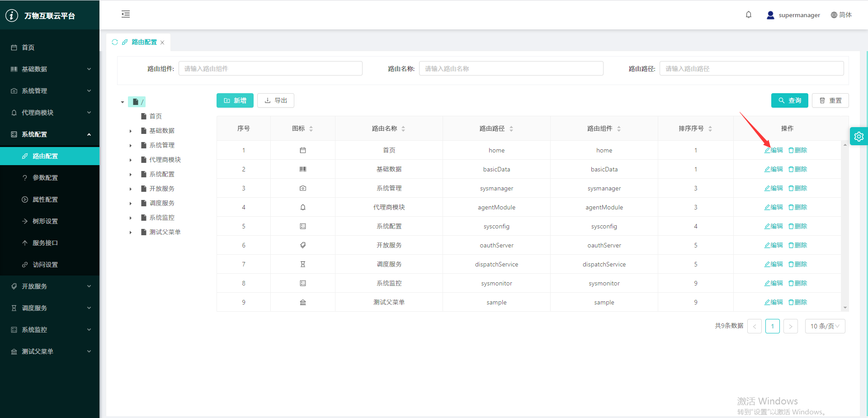Click the hourglass icon in 调度服务 row

point(303,264)
